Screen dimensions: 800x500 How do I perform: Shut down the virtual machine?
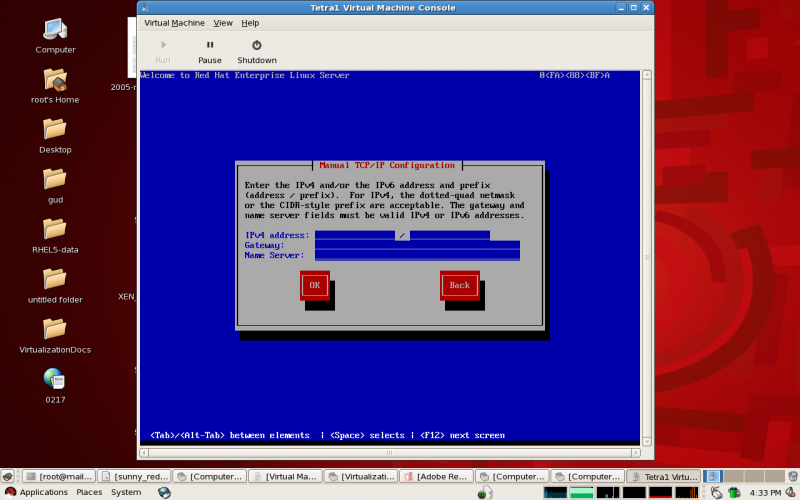(x=257, y=52)
